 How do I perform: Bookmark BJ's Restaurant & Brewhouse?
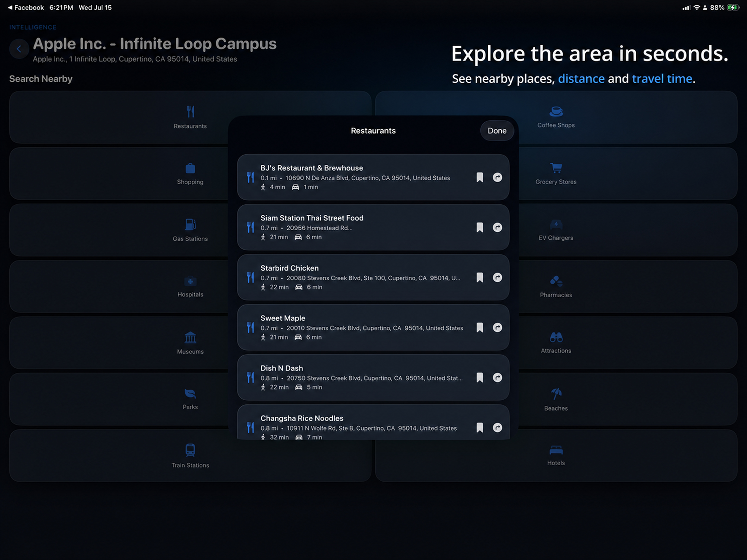coord(480,177)
